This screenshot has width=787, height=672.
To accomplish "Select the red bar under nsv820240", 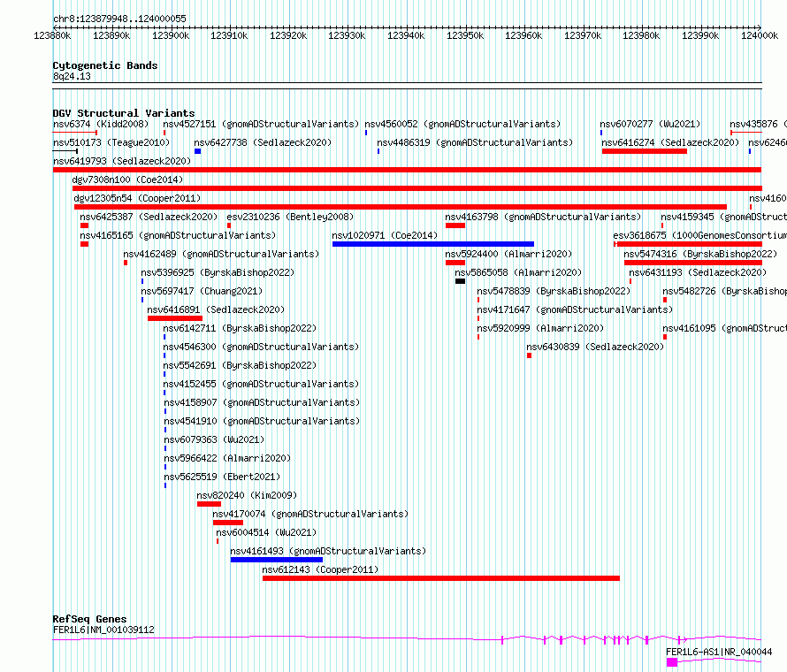I will tap(209, 504).
